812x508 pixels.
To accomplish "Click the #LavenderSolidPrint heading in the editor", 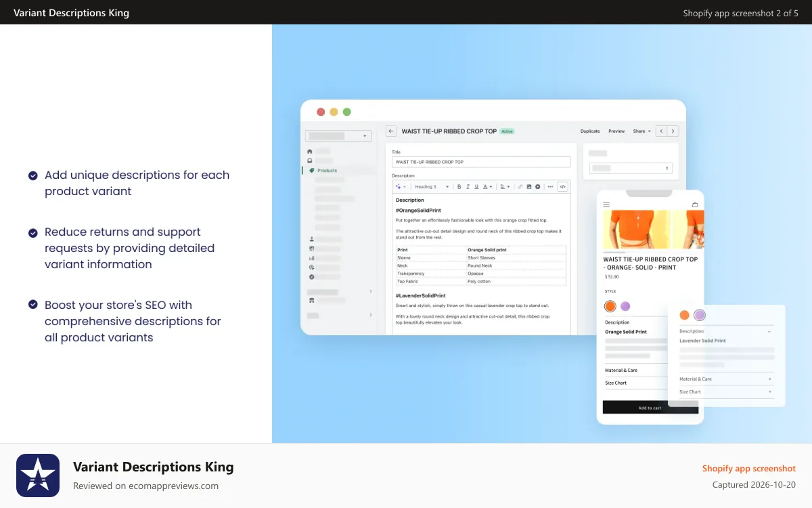I will tap(420, 295).
